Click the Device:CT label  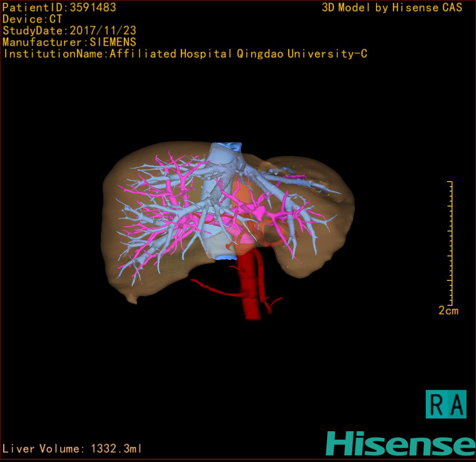[x=33, y=19]
